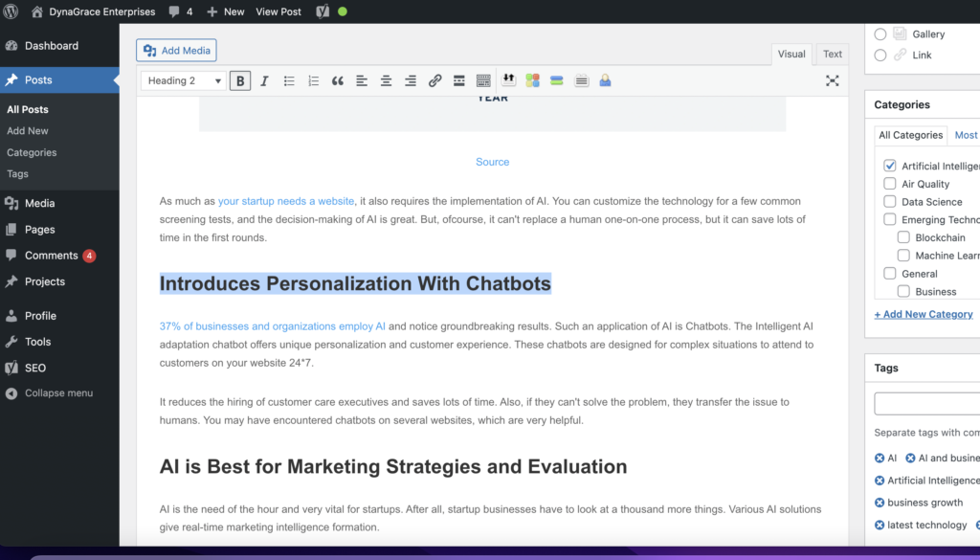Click the Add Media button
This screenshot has width=980, height=560.
tap(177, 51)
